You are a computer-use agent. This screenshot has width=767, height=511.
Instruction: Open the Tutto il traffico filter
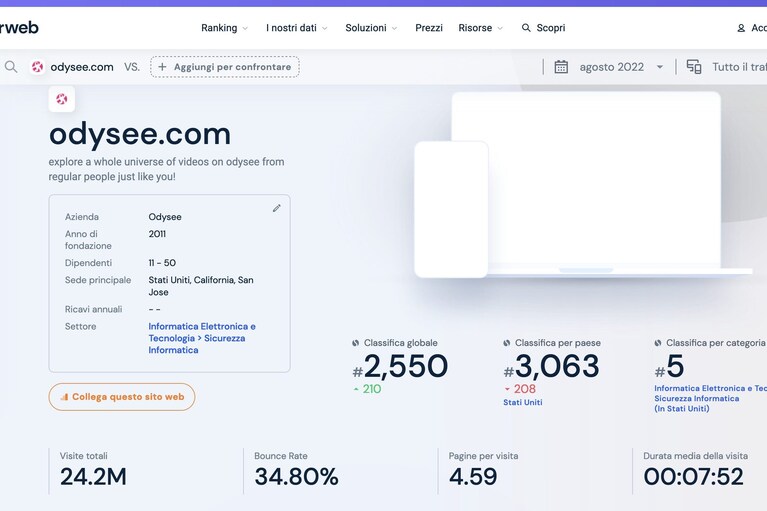pos(726,67)
